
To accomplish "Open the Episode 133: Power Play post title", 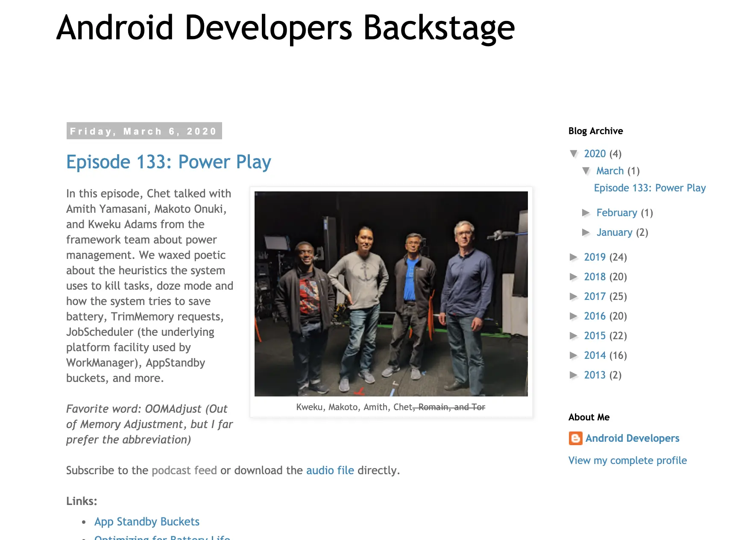I will pos(169,162).
